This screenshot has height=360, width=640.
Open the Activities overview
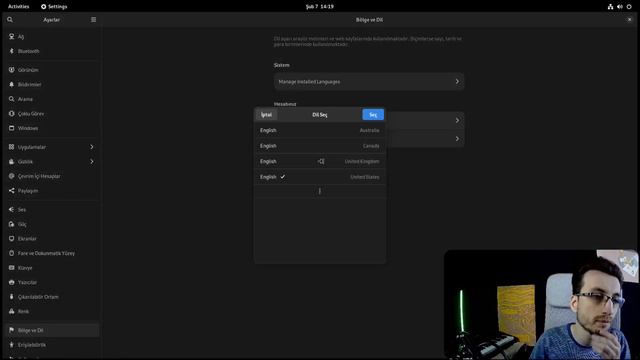point(18,7)
